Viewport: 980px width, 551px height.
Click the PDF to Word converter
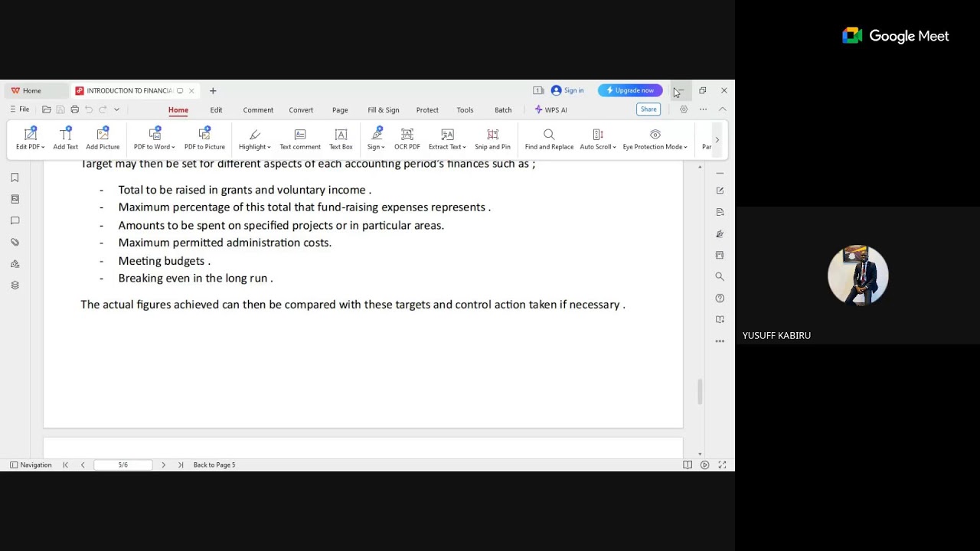(154, 139)
